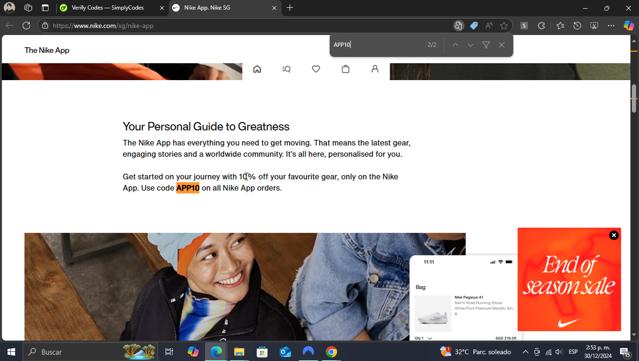The height and width of the screenshot is (361, 639).
Task: Go to previous find result
Action: pyautogui.click(x=455, y=45)
